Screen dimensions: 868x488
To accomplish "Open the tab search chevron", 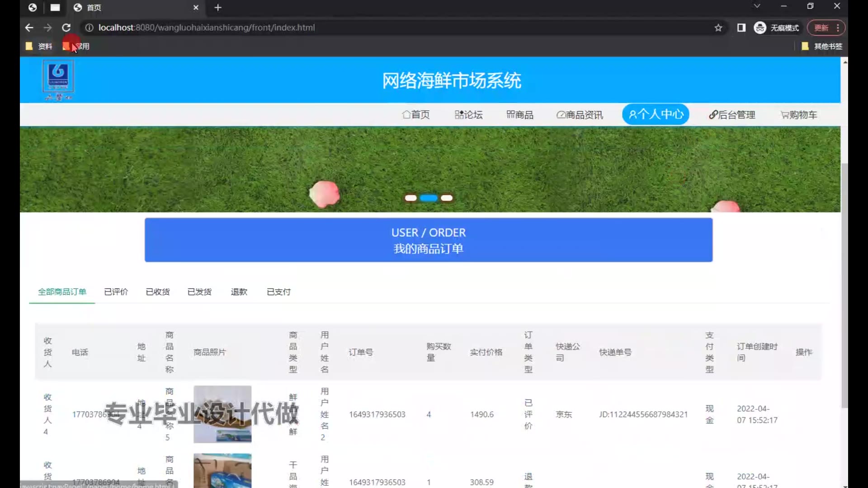I will pos(757,6).
